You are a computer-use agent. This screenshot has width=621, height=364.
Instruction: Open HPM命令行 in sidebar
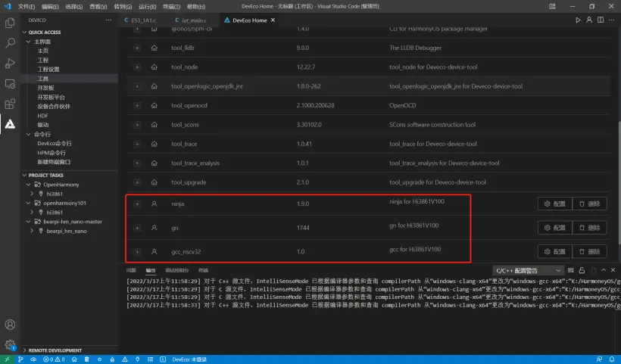coord(51,153)
